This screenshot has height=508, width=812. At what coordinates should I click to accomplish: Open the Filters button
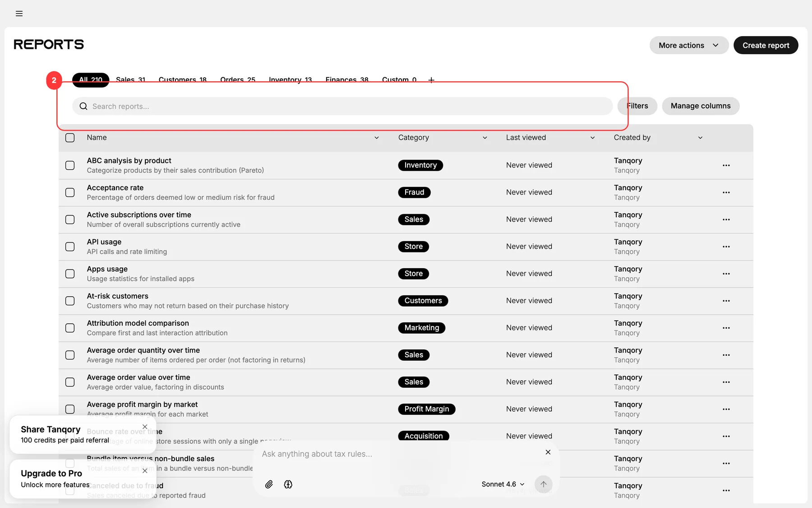tap(637, 106)
